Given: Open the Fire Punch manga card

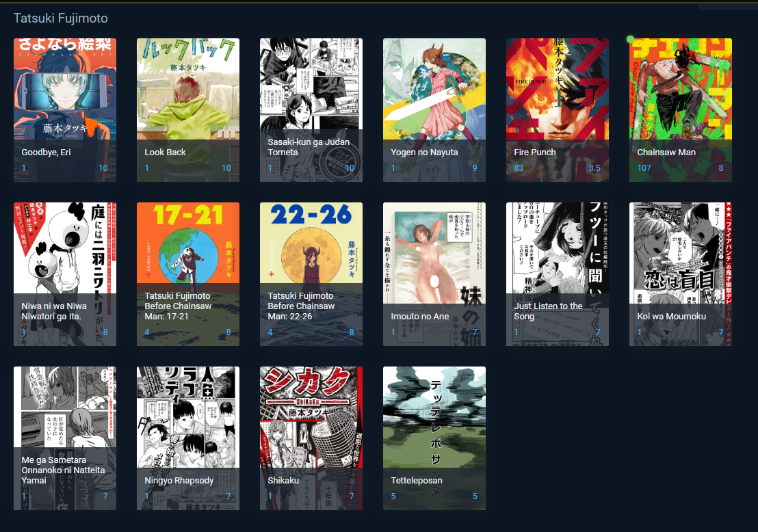Looking at the screenshot, I should (558, 110).
